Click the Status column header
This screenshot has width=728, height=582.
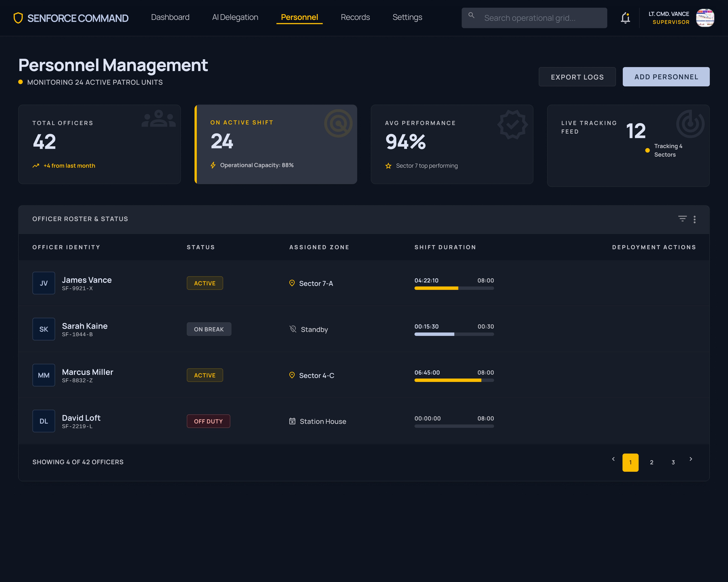201,247
